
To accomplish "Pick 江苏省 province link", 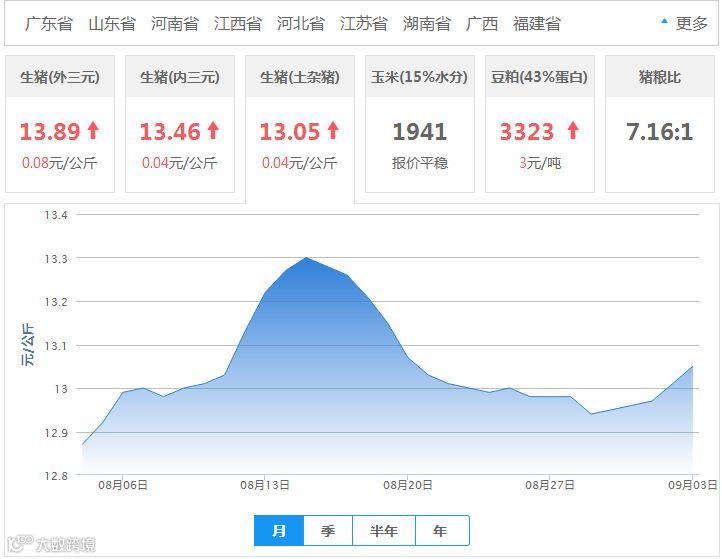I will [364, 23].
